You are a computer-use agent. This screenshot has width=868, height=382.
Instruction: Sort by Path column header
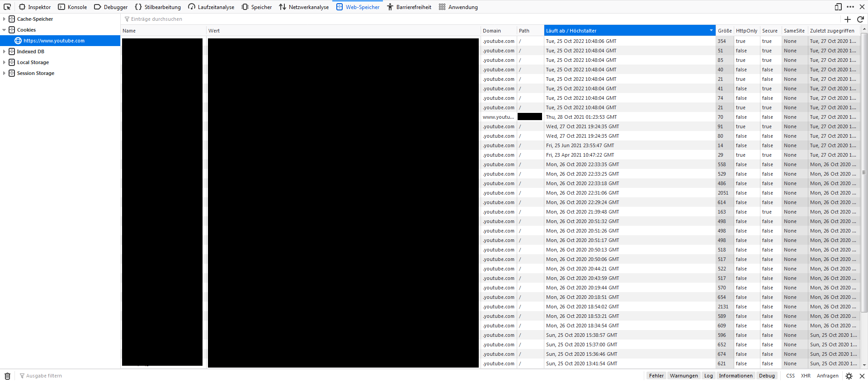pos(530,31)
